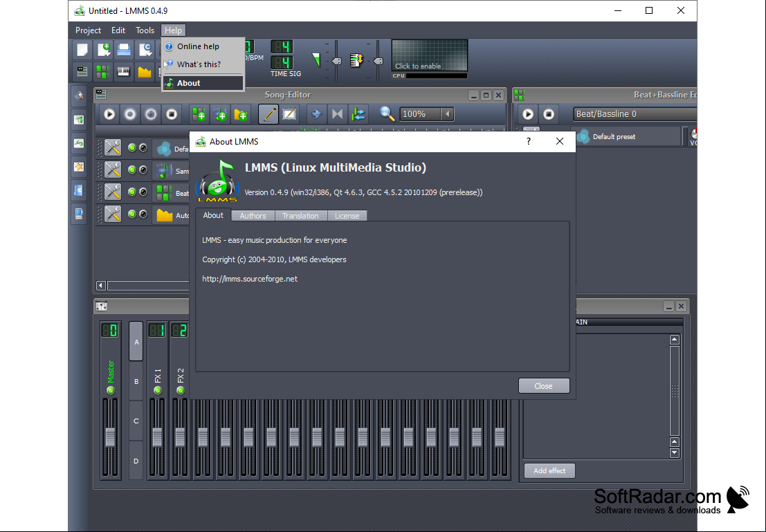Show the Automation Editor from main toolbar
Viewport: 766px width, 532px height.
coord(145,72)
